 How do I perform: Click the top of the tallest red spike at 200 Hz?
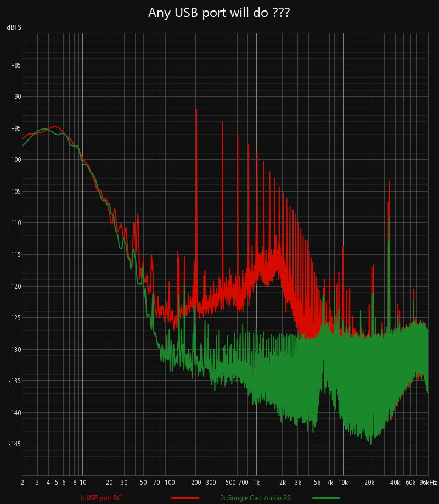point(196,109)
